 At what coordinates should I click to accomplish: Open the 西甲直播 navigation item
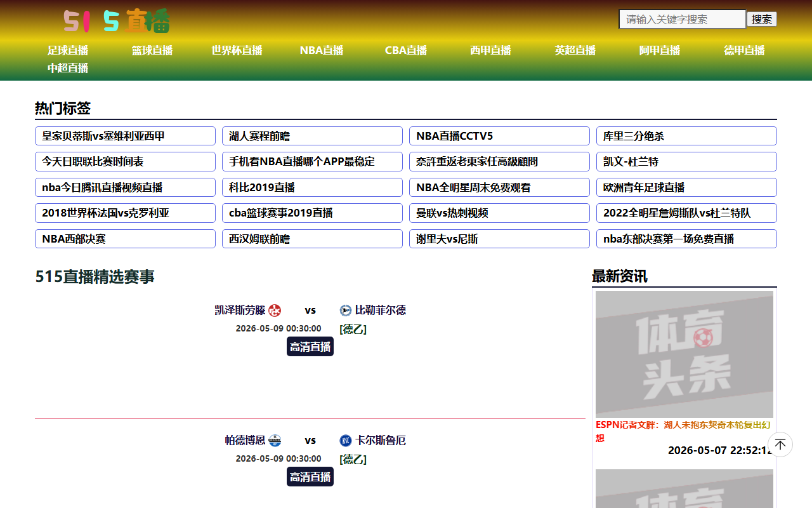pyautogui.click(x=490, y=50)
